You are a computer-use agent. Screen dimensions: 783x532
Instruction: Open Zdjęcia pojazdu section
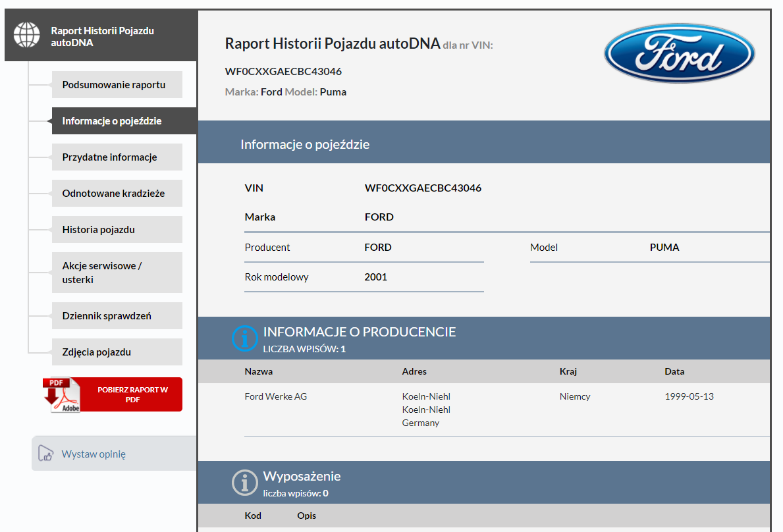click(117, 352)
